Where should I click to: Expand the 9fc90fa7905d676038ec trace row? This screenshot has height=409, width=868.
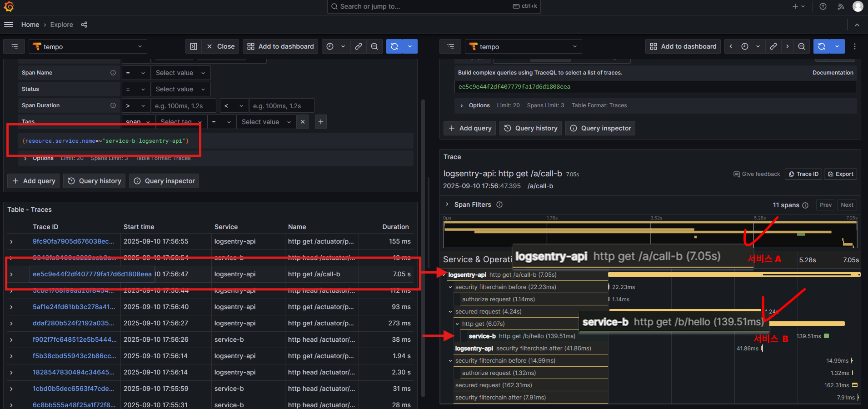click(11, 242)
